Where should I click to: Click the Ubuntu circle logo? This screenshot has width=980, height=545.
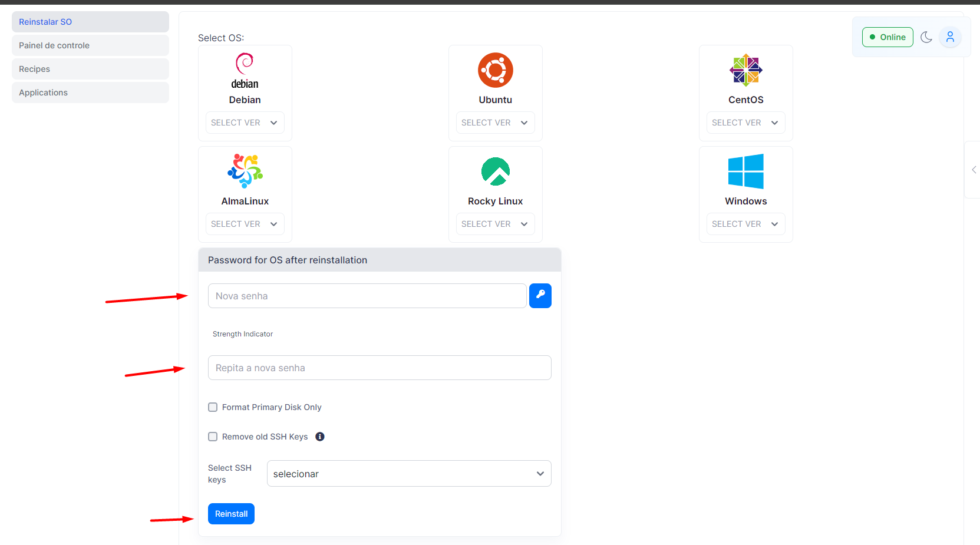click(496, 70)
